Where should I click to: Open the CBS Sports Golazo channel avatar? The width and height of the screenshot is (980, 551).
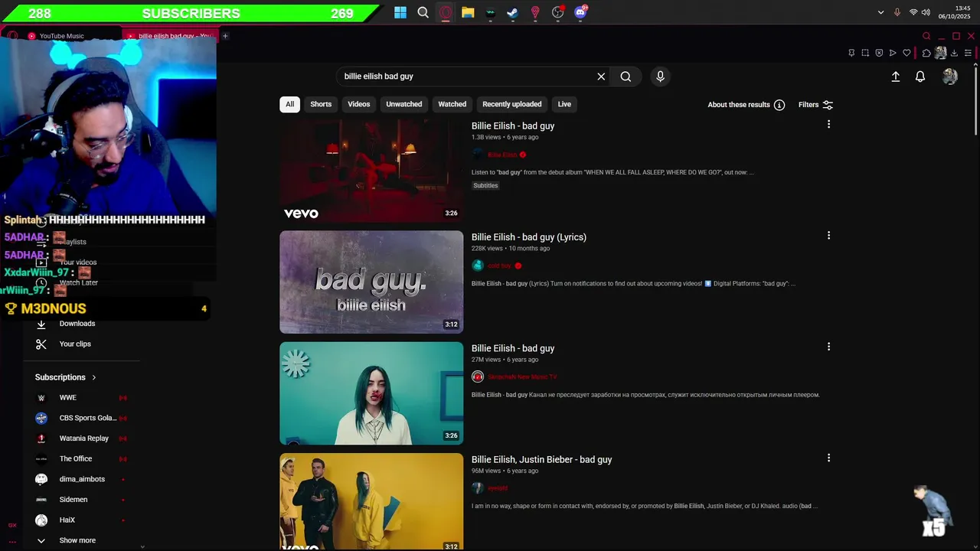[x=41, y=418]
